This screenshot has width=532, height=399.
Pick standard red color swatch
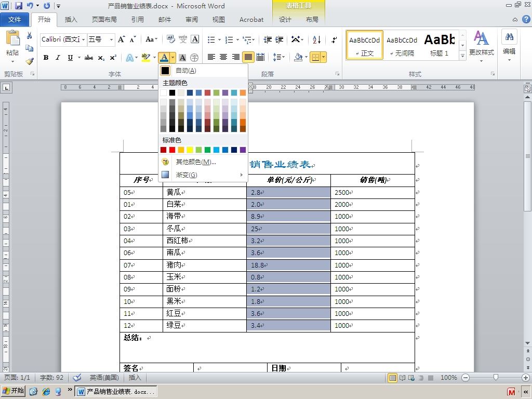point(172,150)
